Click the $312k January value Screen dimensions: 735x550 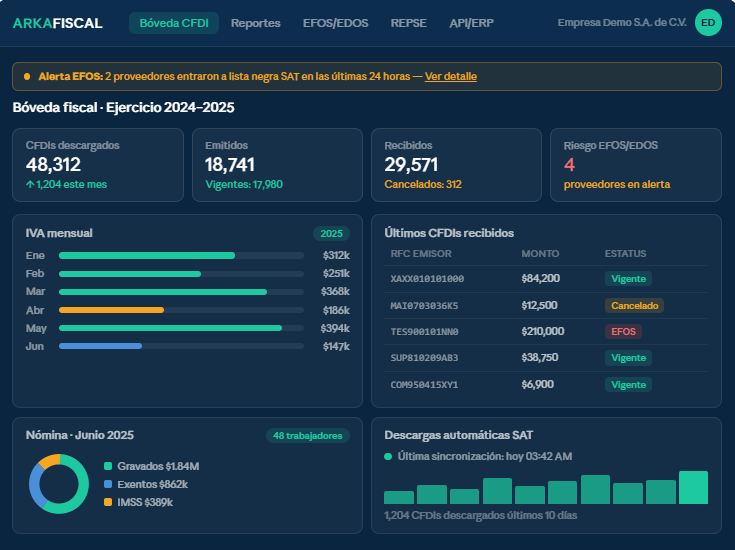pyautogui.click(x=336, y=256)
